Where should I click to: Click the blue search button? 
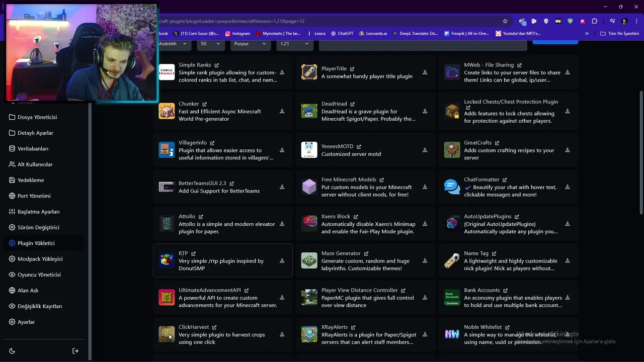pyautogui.click(x=555, y=42)
